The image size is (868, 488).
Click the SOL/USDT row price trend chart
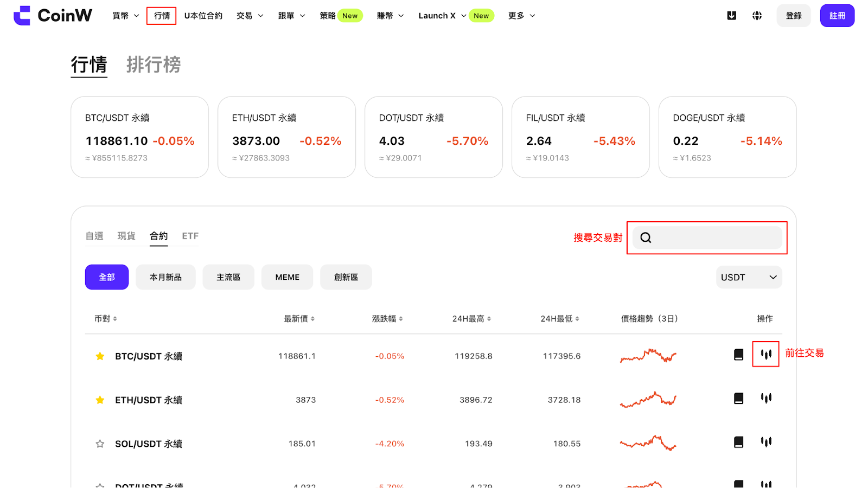coord(648,443)
